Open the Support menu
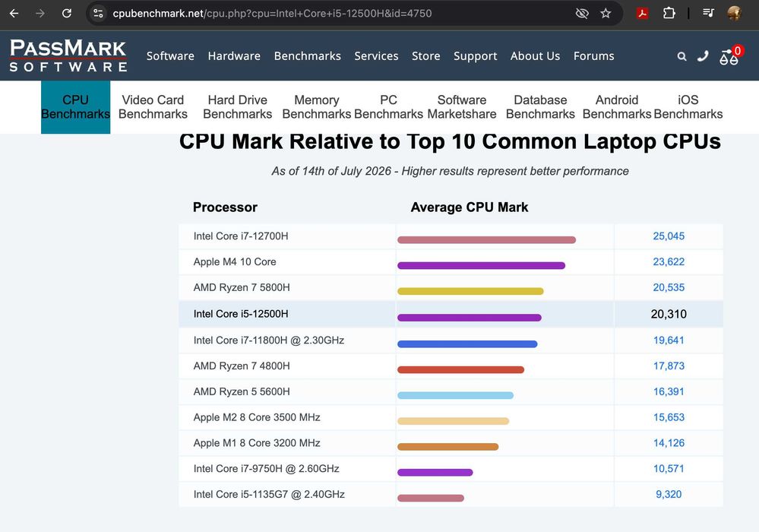759x532 pixels. pos(476,56)
